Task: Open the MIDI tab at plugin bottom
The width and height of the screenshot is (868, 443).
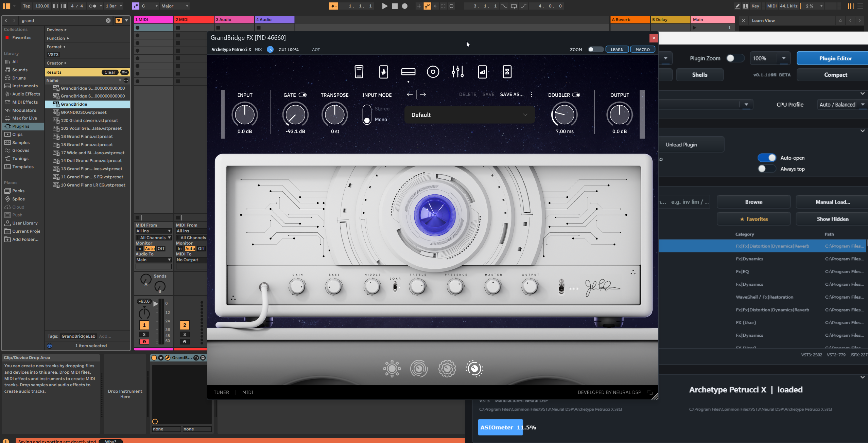Action: pyautogui.click(x=248, y=392)
